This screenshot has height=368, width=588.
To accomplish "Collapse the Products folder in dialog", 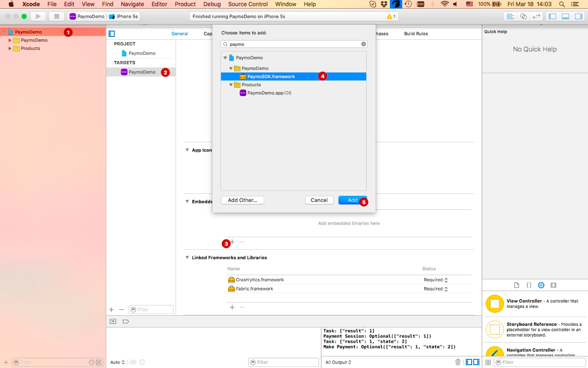I will [231, 85].
